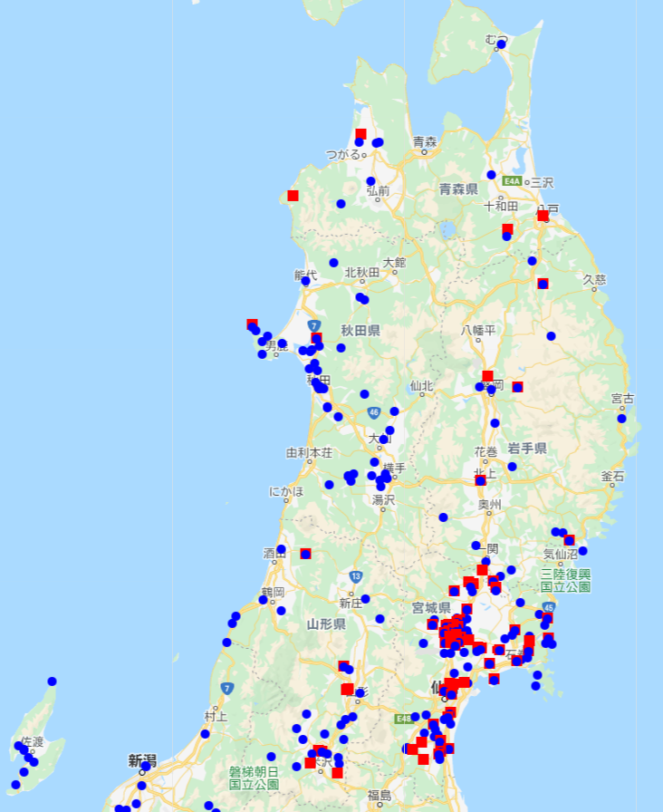This screenshot has width=663, height=812.
Task: Click the E48 expressway shield
Action: (404, 719)
